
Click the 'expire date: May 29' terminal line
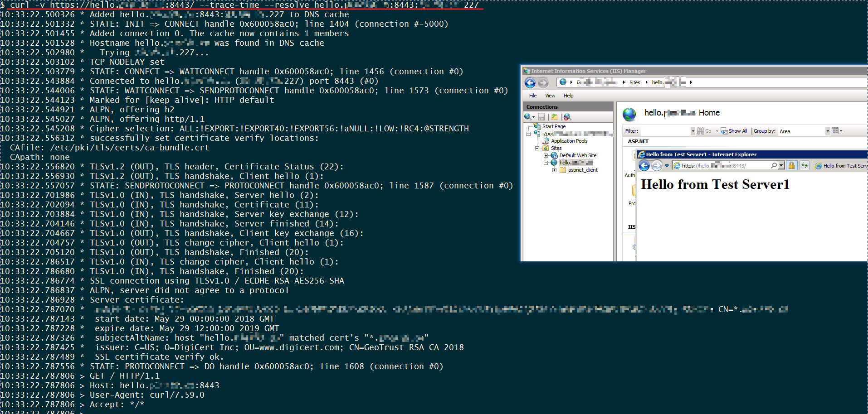point(187,328)
